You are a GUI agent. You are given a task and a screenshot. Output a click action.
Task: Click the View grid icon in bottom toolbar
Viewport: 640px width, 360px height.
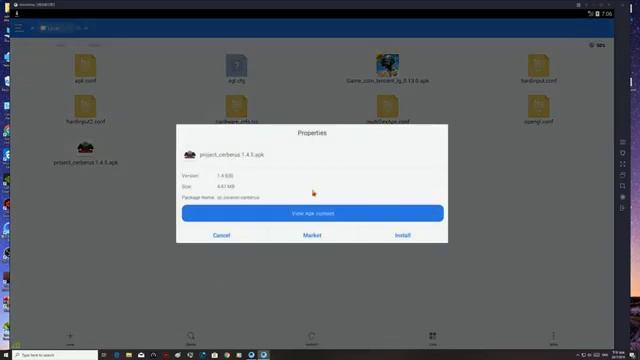(433, 336)
